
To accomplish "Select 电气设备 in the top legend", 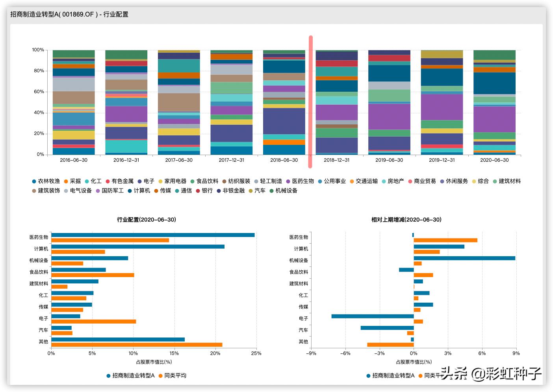I will [x=78, y=190].
